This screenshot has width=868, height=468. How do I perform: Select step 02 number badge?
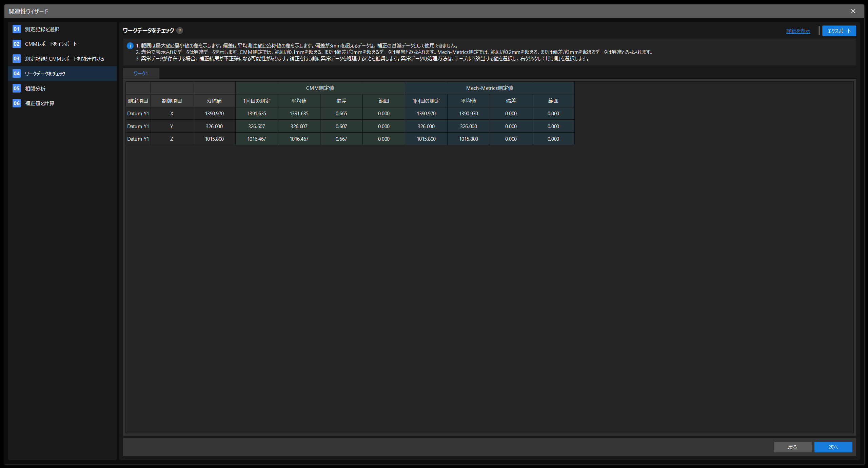[17, 44]
